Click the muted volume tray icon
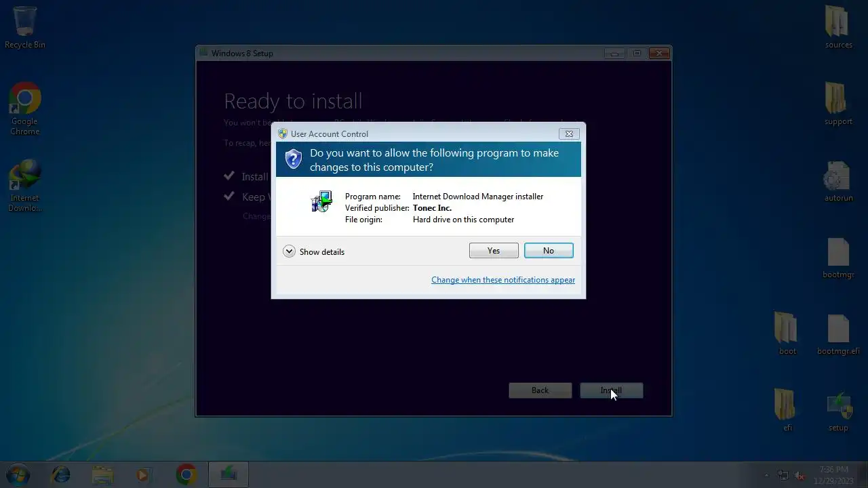This screenshot has width=868, height=488. tap(800, 476)
